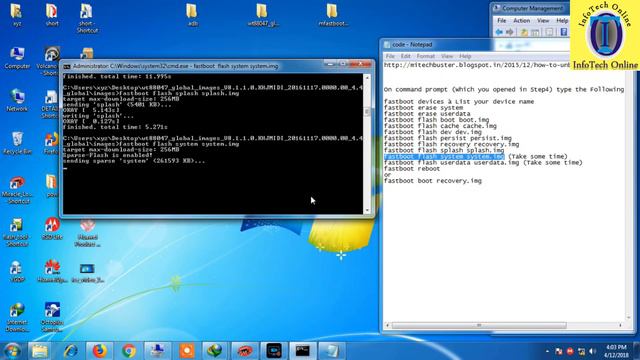Click Back arrow in Computer Management toolbar
The image size is (640, 360).
point(499,32)
